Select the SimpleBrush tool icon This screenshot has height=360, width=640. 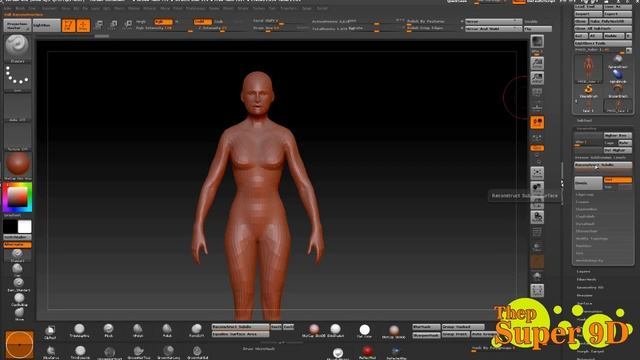point(588,90)
